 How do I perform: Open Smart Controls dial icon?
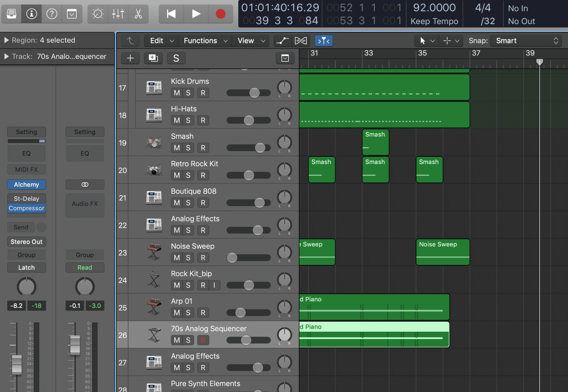click(98, 14)
